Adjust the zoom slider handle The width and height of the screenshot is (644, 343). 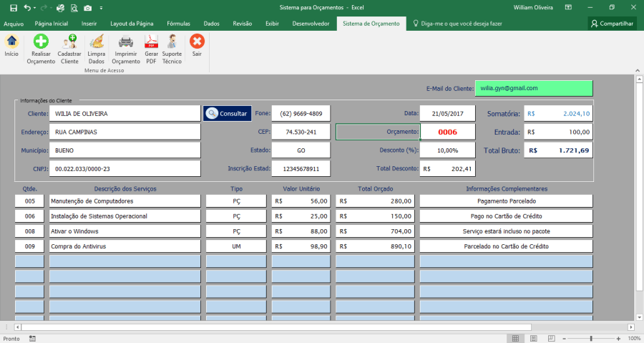(592, 339)
